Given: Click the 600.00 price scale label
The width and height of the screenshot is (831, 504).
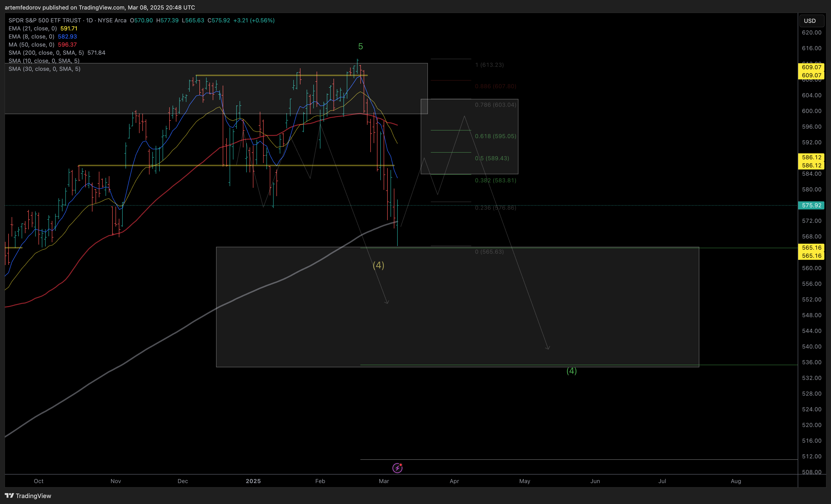Looking at the screenshot, I should click(812, 111).
